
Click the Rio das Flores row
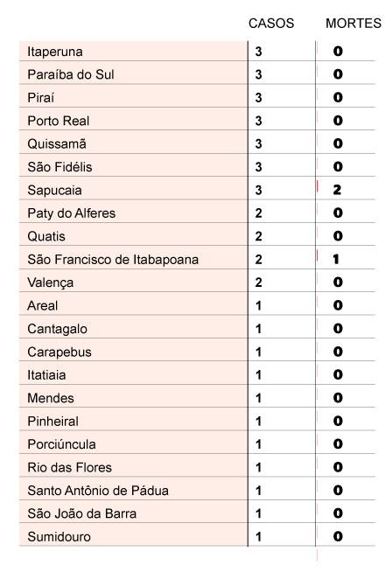click(x=197, y=467)
